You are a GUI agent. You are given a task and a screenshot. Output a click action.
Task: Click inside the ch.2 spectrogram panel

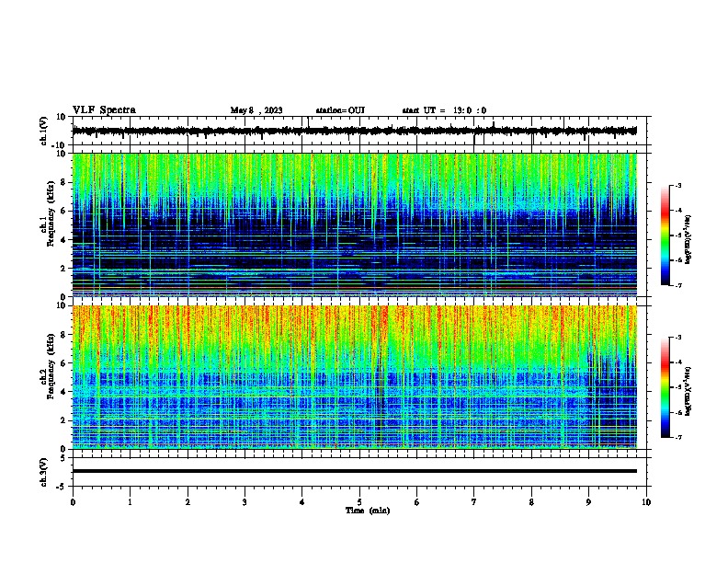click(x=355, y=377)
